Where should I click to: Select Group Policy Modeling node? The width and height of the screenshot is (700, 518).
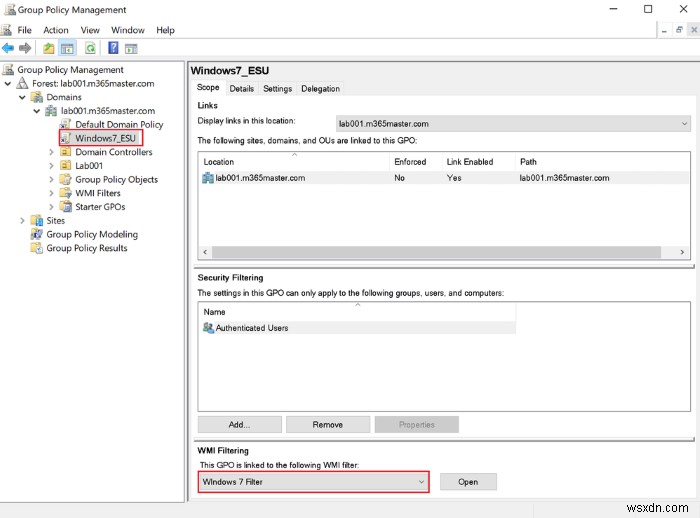(92, 234)
